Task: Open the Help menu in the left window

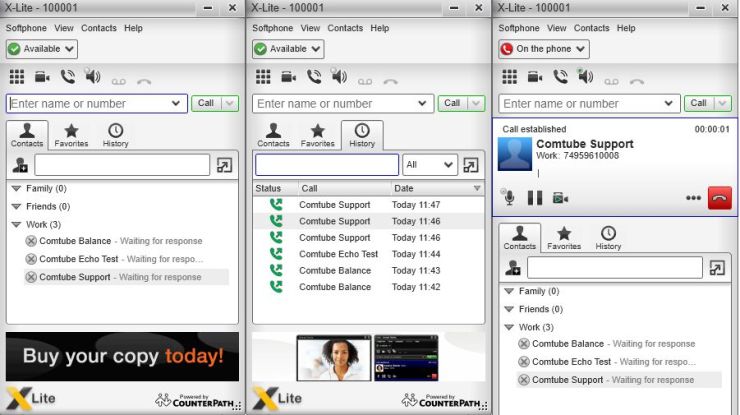Action: (133, 28)
